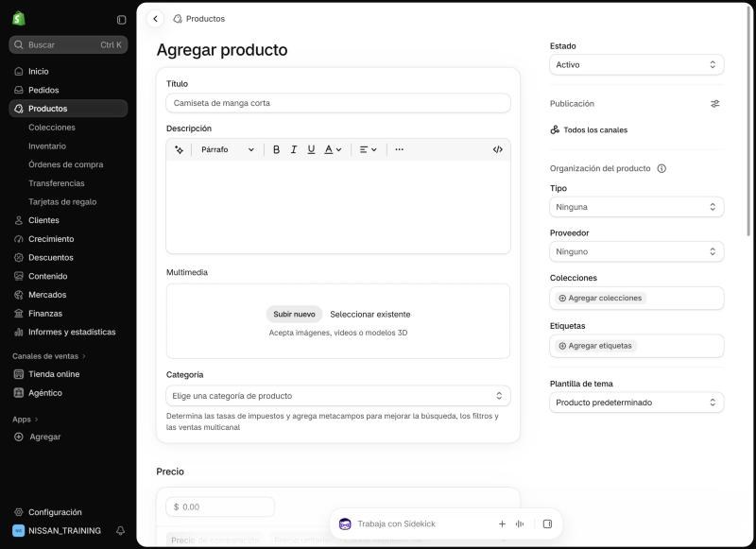Show info about Organización del producto
The width and height of the screenshot is (756, 549).
661,168
